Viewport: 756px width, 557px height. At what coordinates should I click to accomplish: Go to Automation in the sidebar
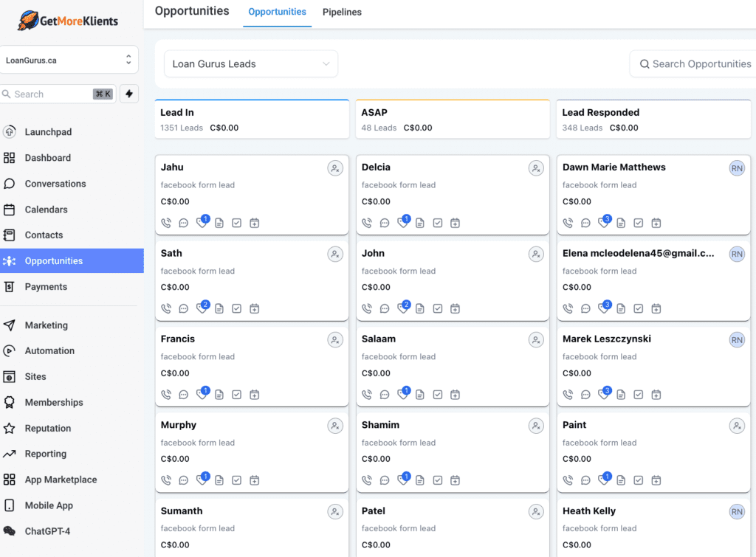(x=49, y=351)
